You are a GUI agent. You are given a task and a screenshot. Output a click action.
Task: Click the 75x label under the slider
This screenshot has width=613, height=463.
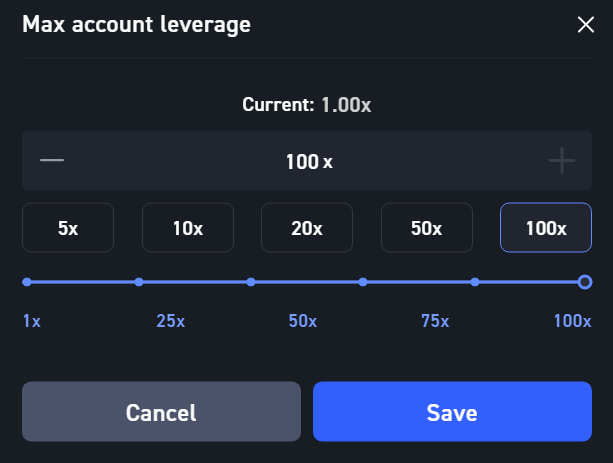pyautogui.click(x=434, y=321)
